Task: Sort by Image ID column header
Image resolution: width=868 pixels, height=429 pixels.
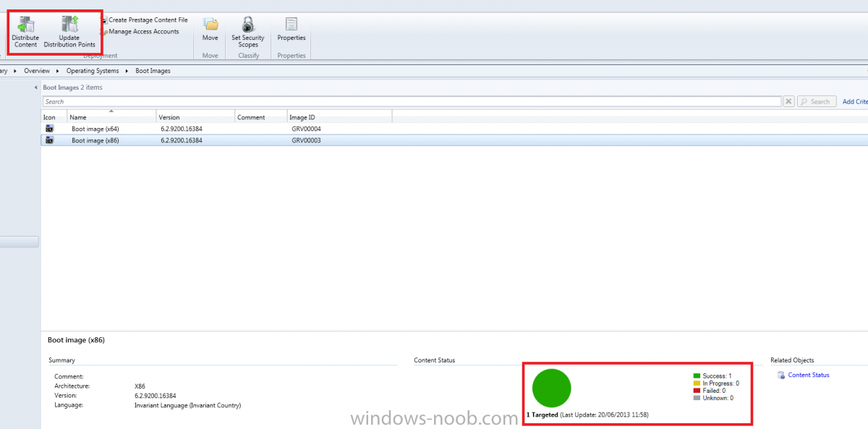Action: (x=339, y=117)
